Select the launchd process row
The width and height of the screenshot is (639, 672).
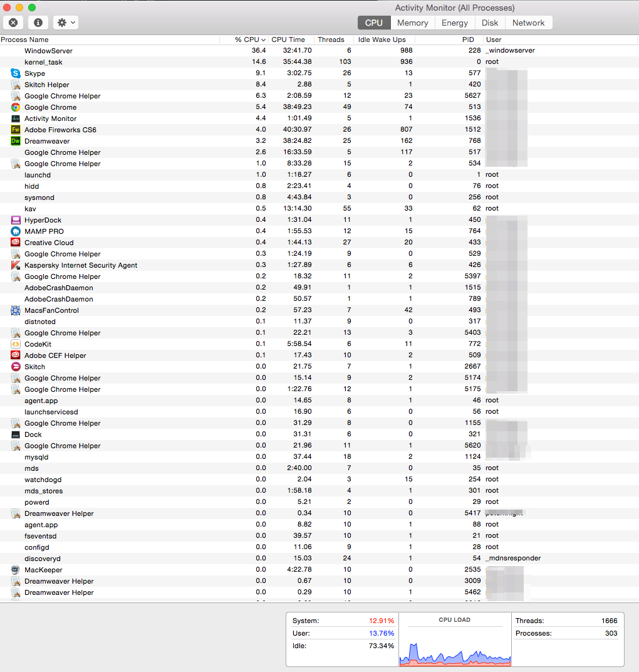(319, 174)
